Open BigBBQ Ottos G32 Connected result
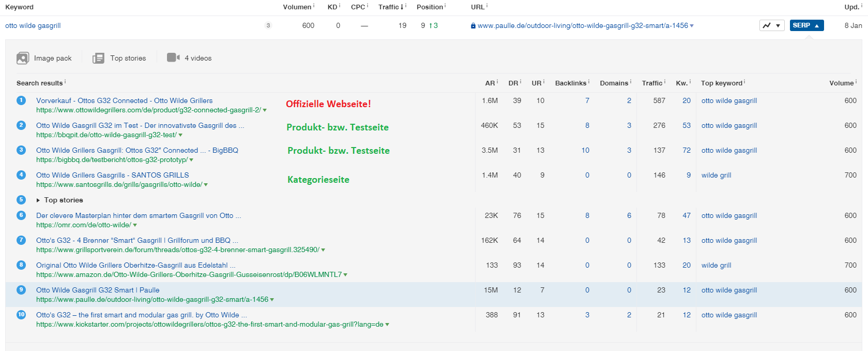The width and height of the screenshot is (868, 351). pyautogui.click(x=137, y=150)
